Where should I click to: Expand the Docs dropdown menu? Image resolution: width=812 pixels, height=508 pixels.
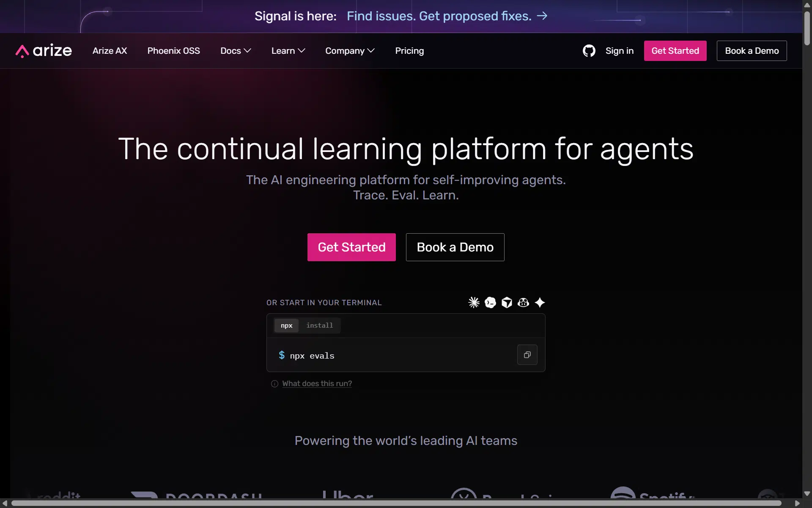[x=236, y=51]
